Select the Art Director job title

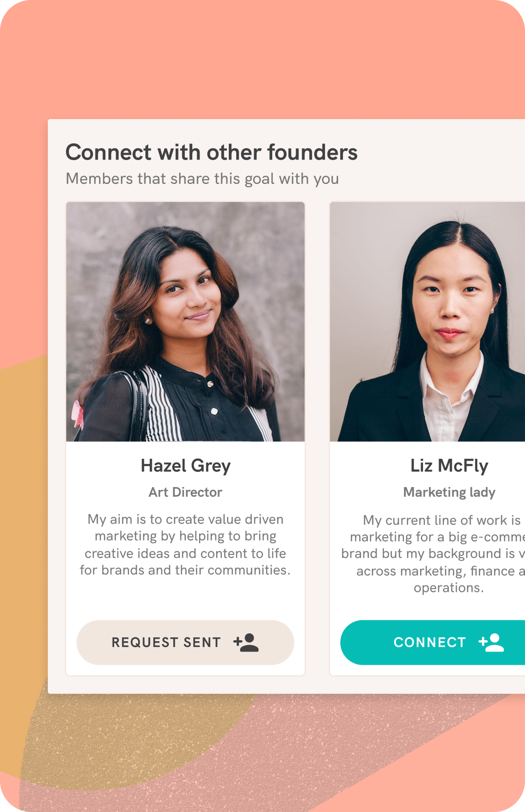point(185,492)
